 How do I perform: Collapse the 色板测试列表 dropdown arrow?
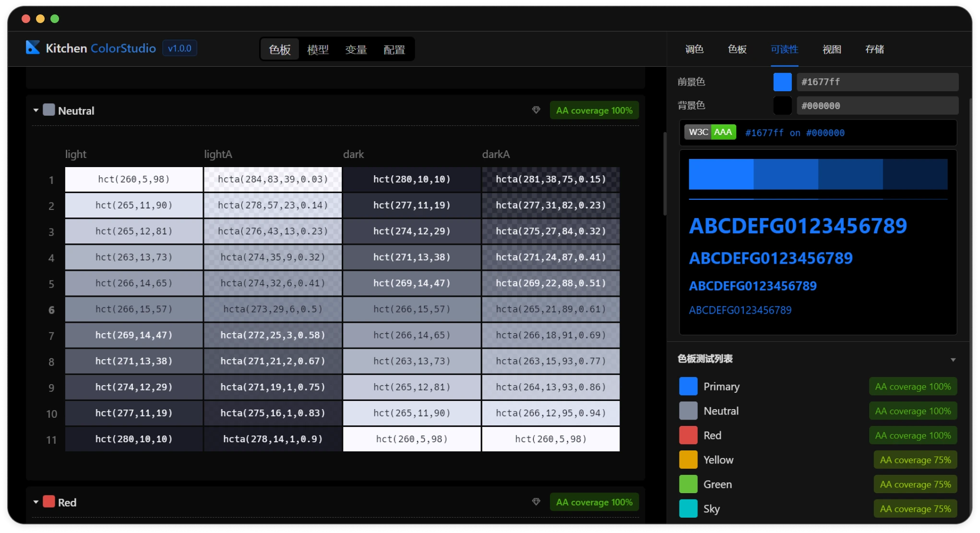(x=953, y=360)
